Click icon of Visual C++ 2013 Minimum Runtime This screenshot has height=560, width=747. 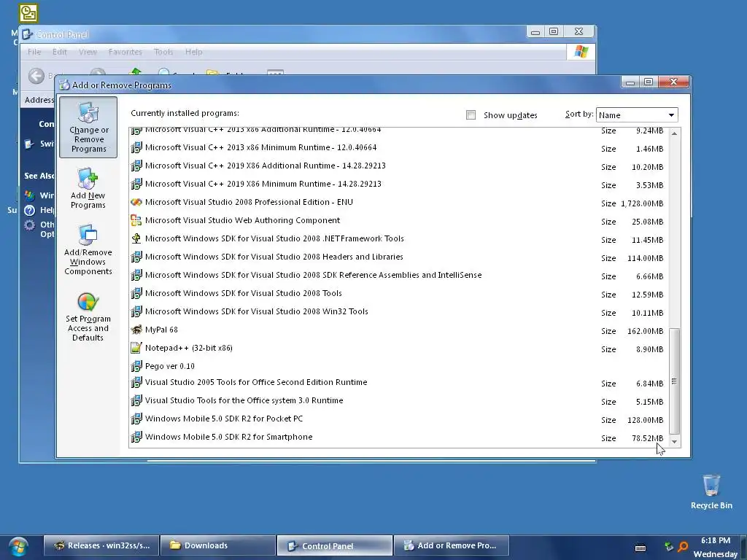tap(136, 147)
